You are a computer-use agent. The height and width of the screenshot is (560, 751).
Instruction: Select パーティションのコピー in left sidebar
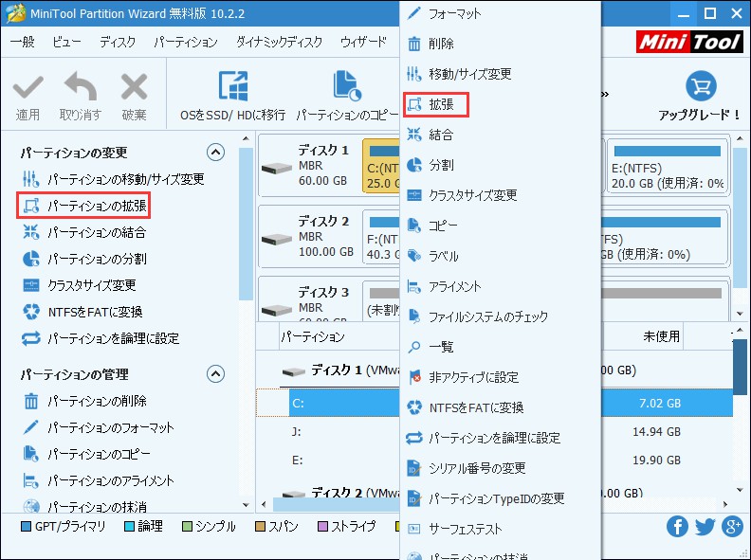point(86,454)
